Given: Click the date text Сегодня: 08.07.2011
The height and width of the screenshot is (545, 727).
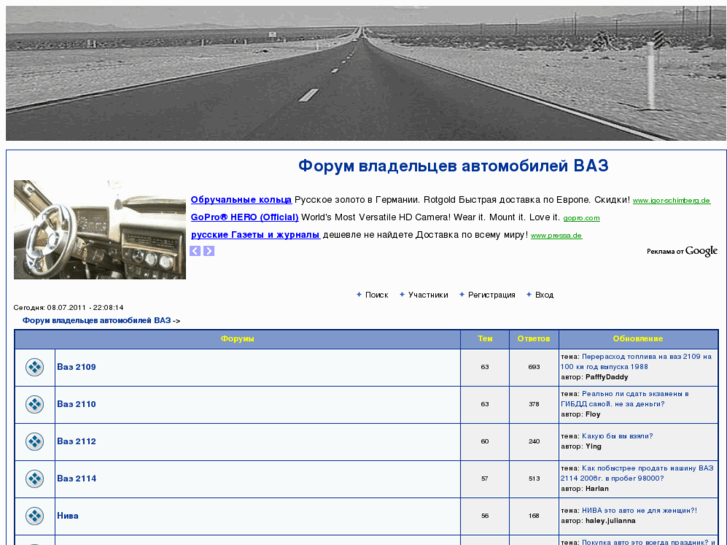Looking at the screenshot, I should pyautogui.click(x=69, y=308).
